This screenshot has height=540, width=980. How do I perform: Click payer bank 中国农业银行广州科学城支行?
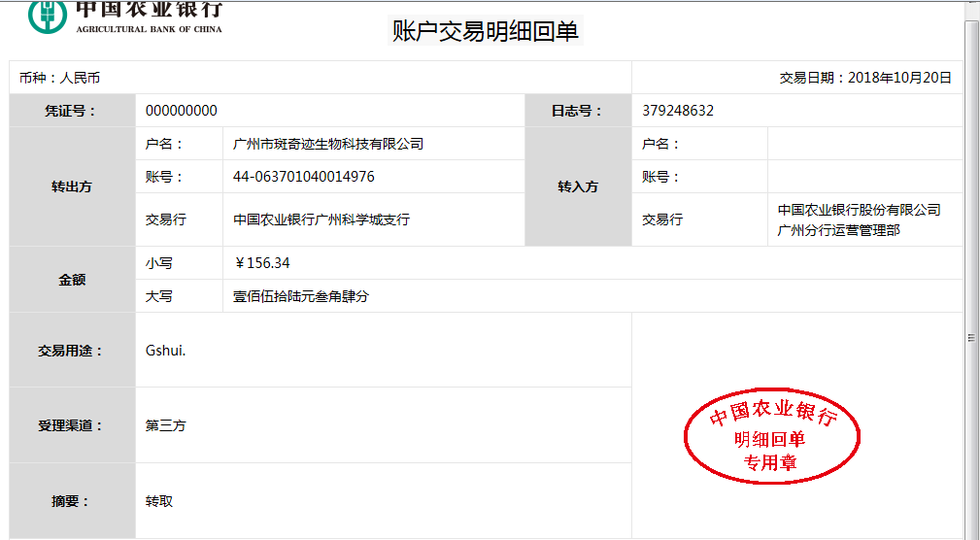click(321, 219)
